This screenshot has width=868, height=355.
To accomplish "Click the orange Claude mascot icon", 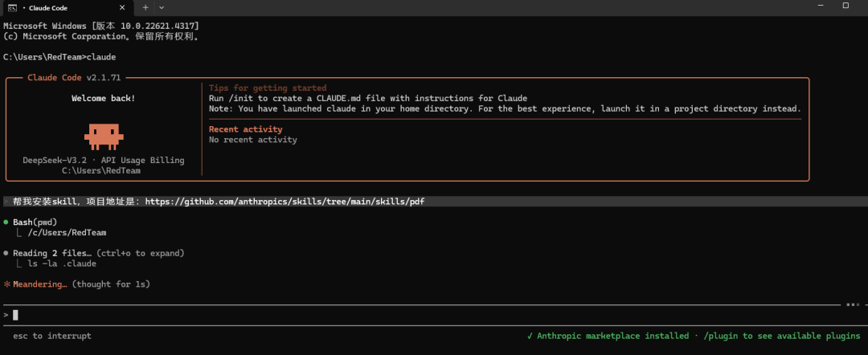I will (x=103, y=136).
